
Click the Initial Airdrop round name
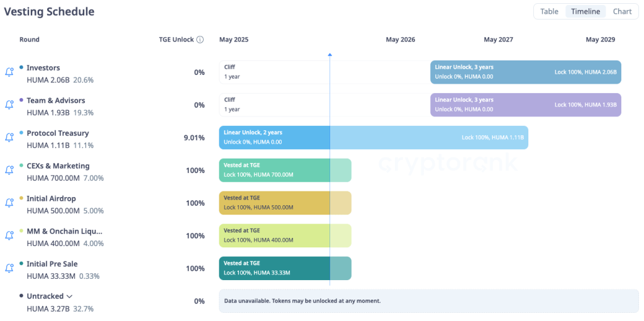point(52,198)
